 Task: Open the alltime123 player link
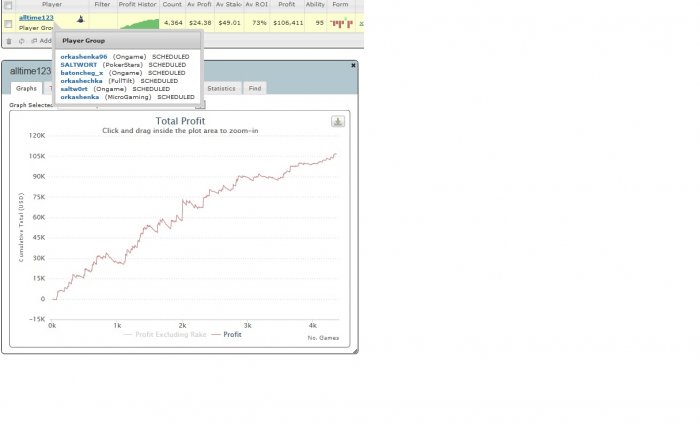[x=36, y=17]
